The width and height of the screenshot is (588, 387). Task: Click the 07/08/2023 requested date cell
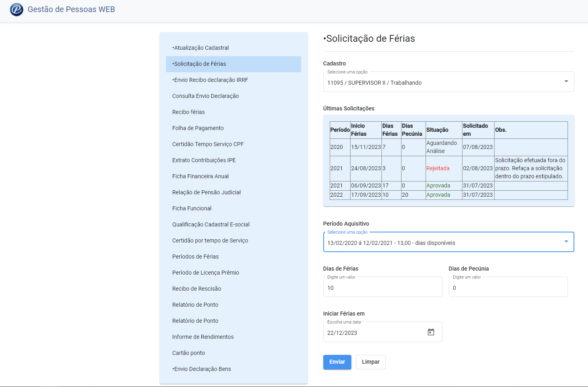coord(478,147)
